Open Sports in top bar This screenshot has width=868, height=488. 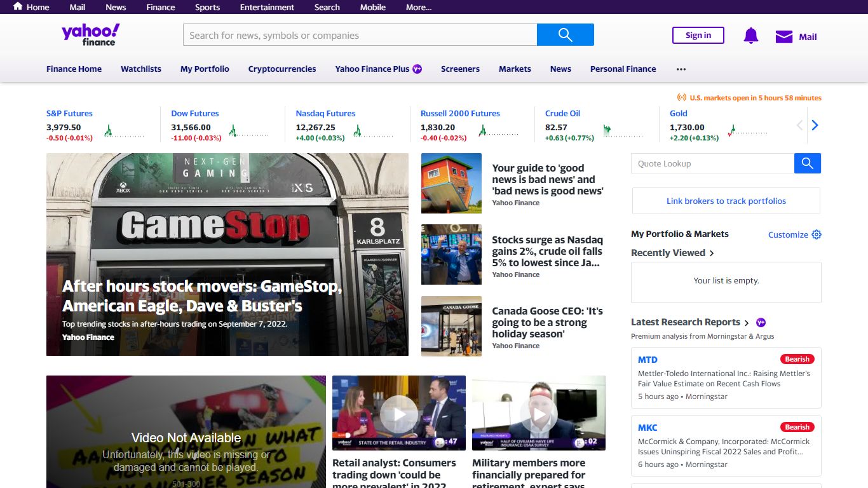pyautogui.click(x=207, y=7)
